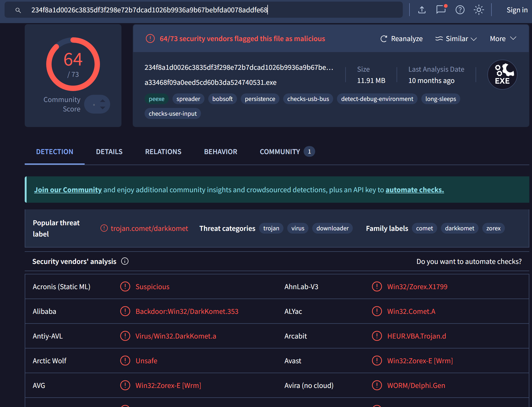Vote community score down arrow
This screenshot has height=407, width=532.
click(103, 108)
